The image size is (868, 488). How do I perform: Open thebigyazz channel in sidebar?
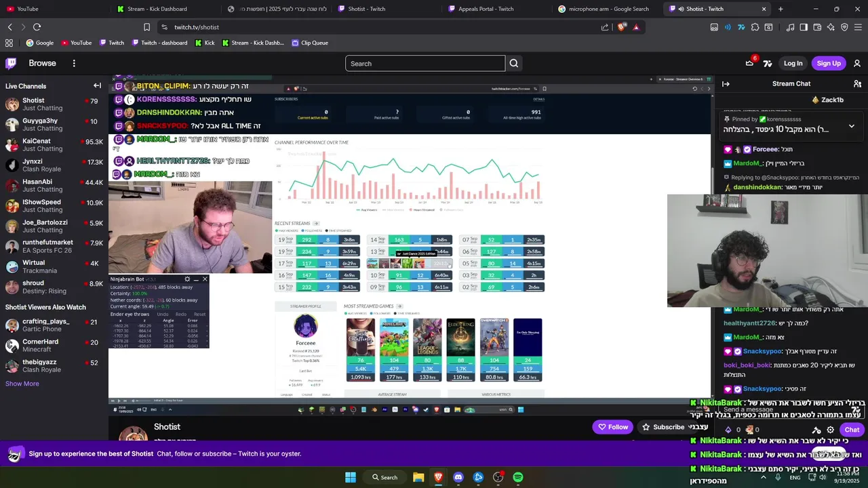(x=53, y=365)
